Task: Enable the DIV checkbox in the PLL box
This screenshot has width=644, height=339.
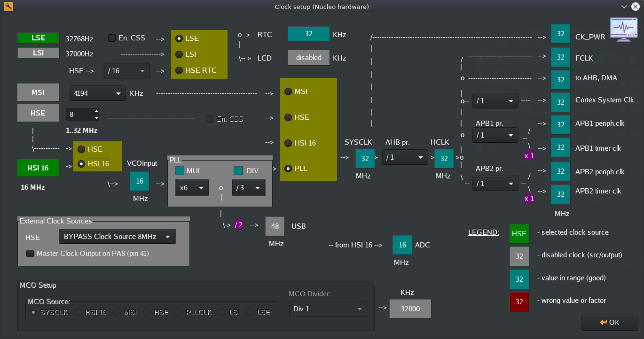Action: tap(238, 171)
